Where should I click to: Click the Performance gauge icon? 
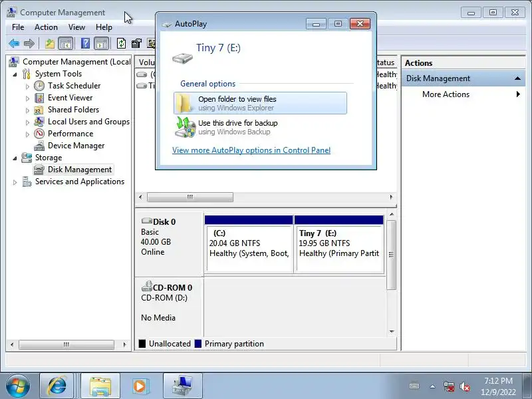point(39,134)
